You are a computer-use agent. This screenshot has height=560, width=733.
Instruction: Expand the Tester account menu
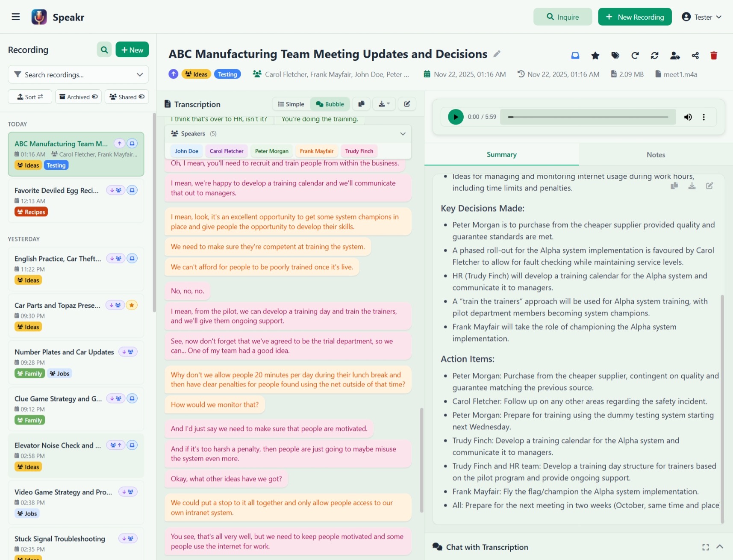[701, 17]
